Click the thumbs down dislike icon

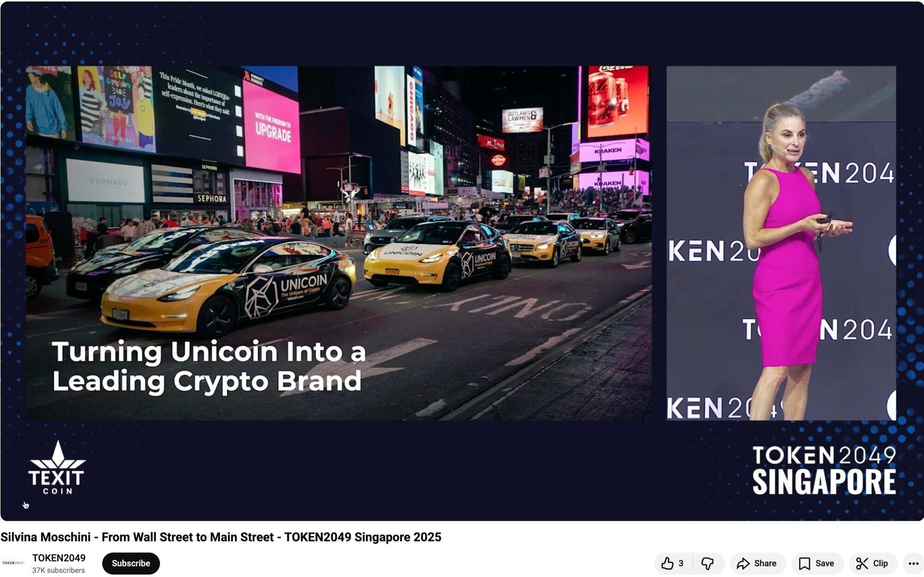(707, 563)
